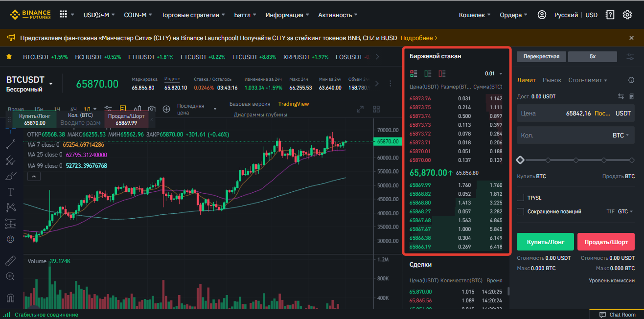The width and height of the screenshot is (644, 319).
Task: Open order type info icon
Action: point(631,80)
